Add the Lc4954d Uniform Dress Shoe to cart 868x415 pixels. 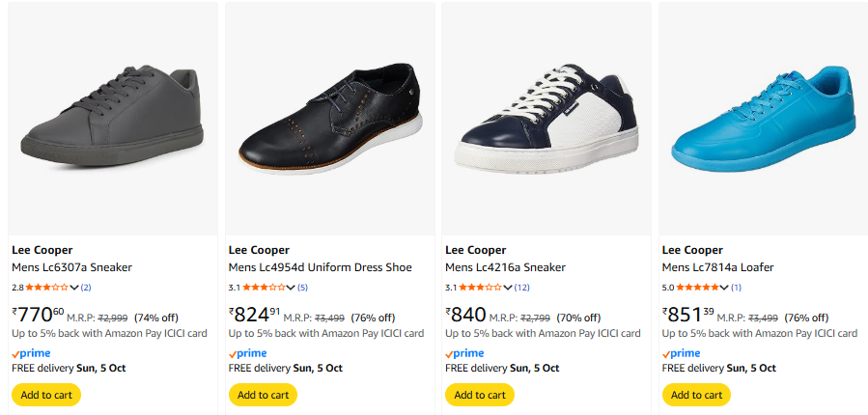263,395
